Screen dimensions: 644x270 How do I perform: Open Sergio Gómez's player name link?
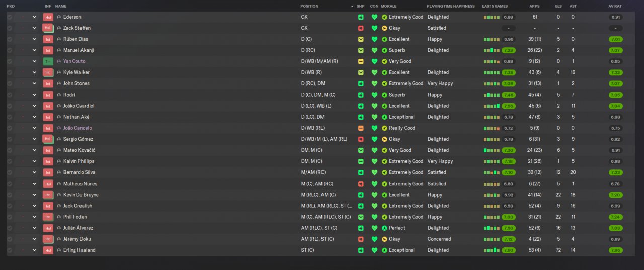[78, 139]
